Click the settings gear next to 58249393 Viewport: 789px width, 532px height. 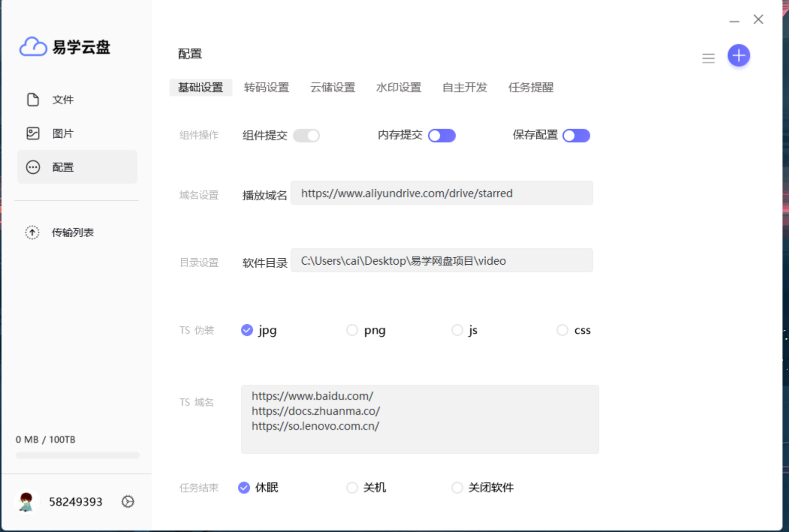(128, 501)
